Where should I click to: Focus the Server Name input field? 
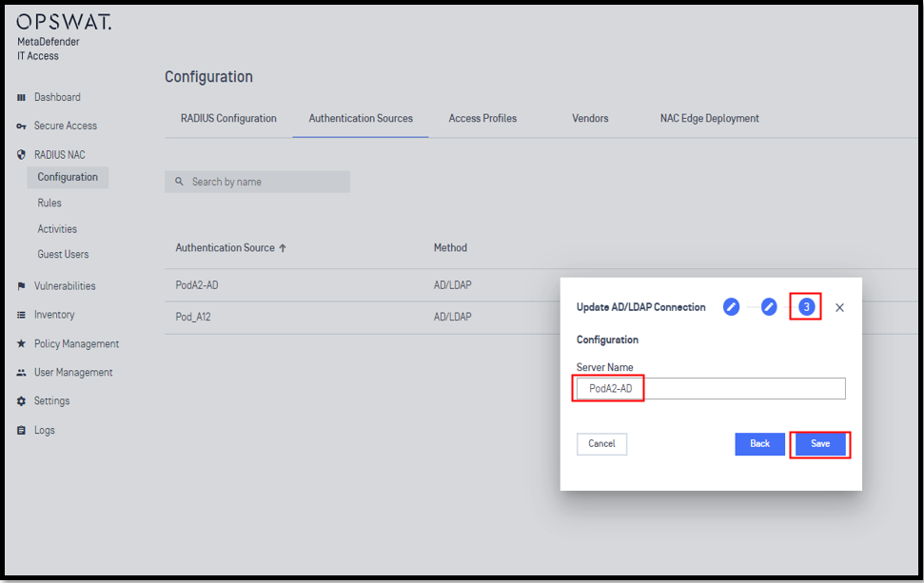pos(711,389)
